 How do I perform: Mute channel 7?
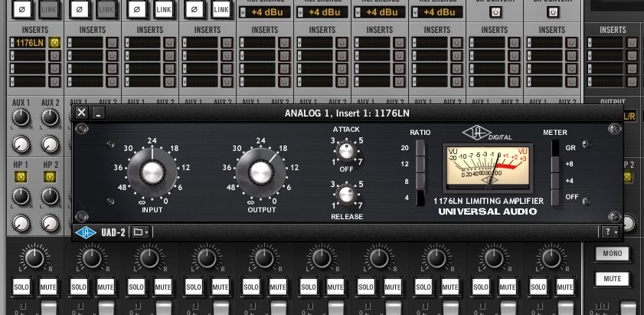click(x=393, y=287)
